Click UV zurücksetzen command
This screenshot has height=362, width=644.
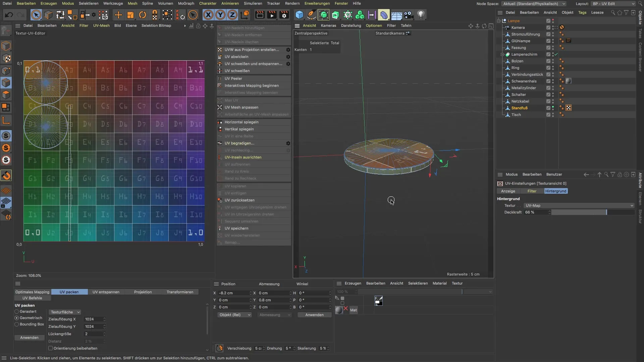click(254, 200)
